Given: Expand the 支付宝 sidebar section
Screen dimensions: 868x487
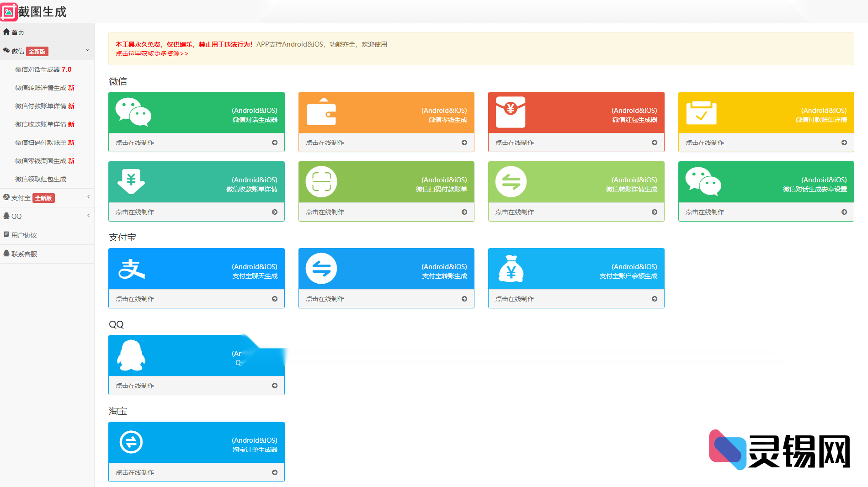Looking at the screenshot, I should pyautogui.click(x=88, y=197).
